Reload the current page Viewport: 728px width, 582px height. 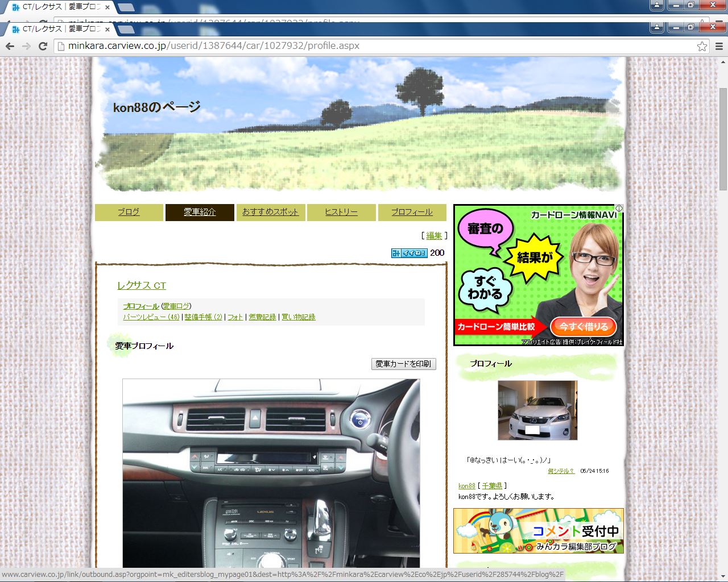coord(43,46)
